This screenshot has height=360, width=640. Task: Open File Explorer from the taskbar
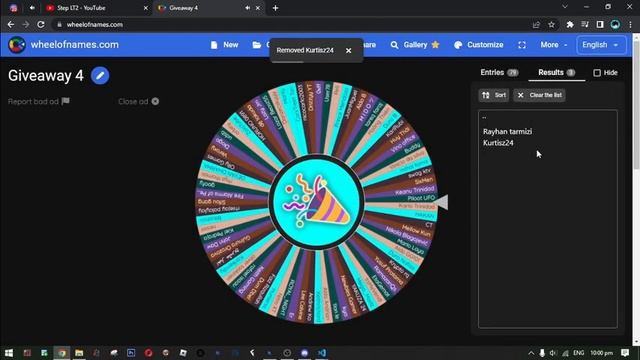click(79, 353)
